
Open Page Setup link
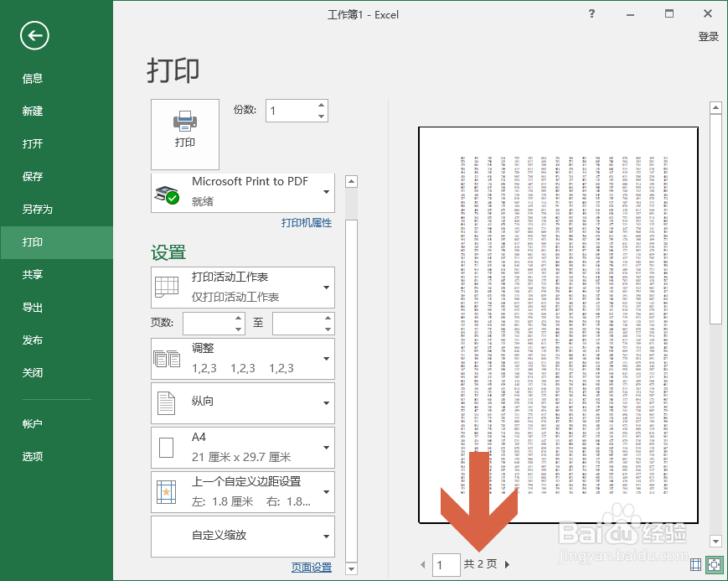point(312,567)
